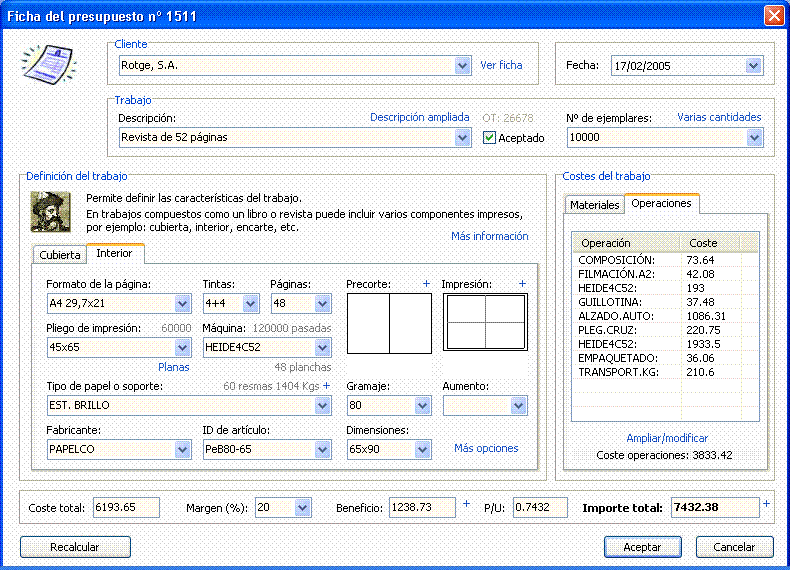Click the Coste total field
Image resolution: width=790 pixels, height=570 pixels.
point(126,508)
